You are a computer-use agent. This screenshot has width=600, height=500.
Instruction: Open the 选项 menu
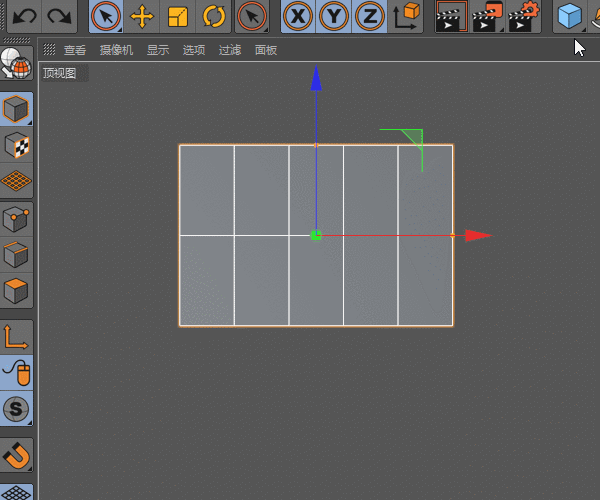(x=194, y=50)
